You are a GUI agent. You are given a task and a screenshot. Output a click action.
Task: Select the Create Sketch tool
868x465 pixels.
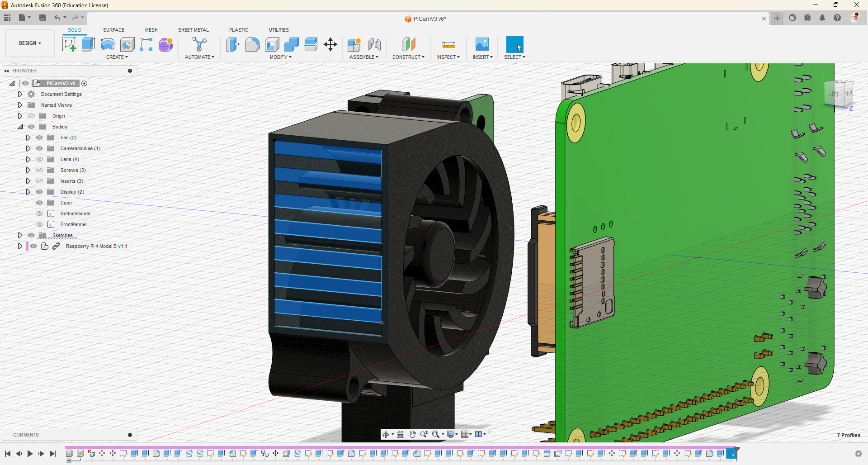click(x=69, y=44)
